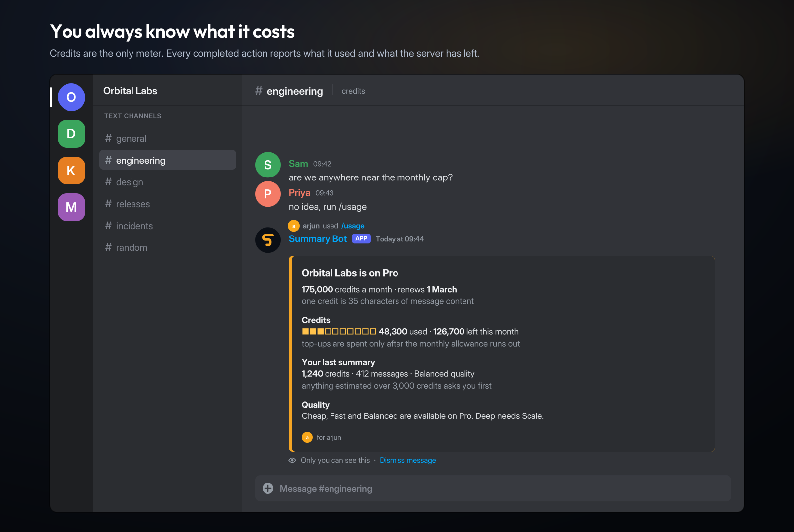794x532 pixels.
Task: Expand the Orbital Labs server header
Action: (168, 91)
